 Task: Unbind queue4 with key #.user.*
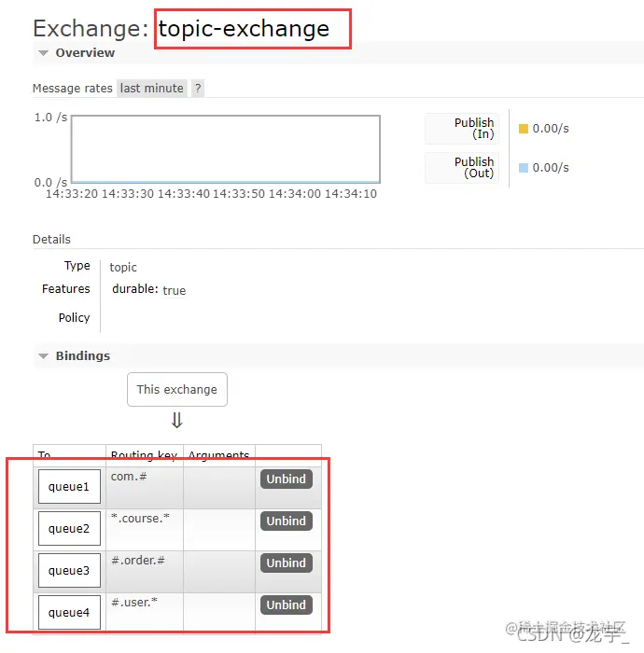287,605
